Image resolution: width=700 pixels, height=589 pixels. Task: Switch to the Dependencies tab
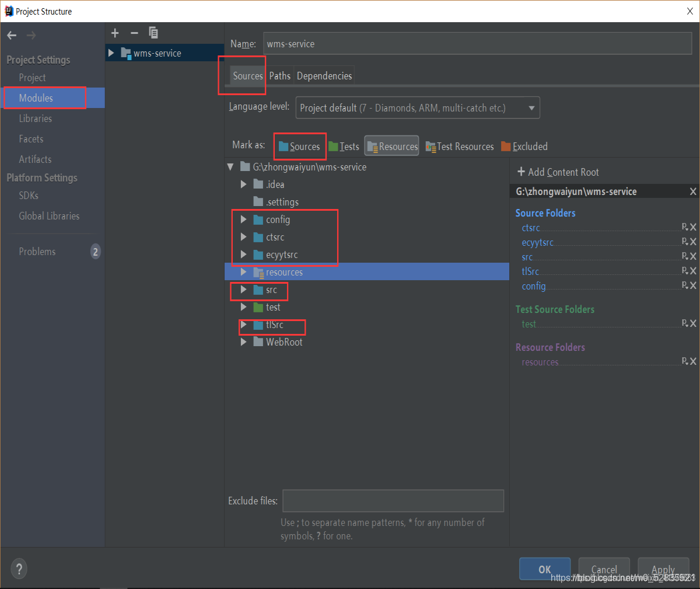pyautogui.click(x=324, y=76)
